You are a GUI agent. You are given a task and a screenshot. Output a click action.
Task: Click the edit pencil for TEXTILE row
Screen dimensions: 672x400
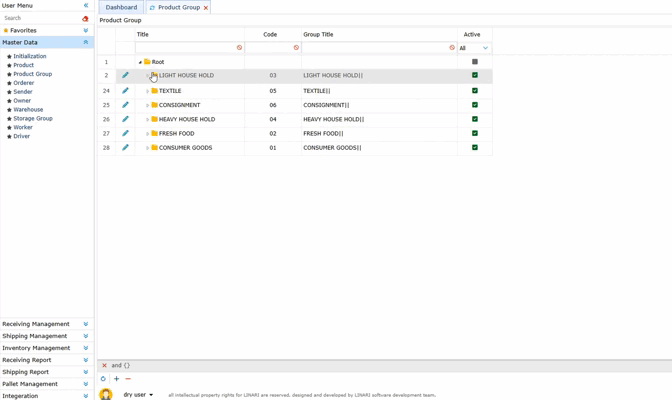click(125, 90)
